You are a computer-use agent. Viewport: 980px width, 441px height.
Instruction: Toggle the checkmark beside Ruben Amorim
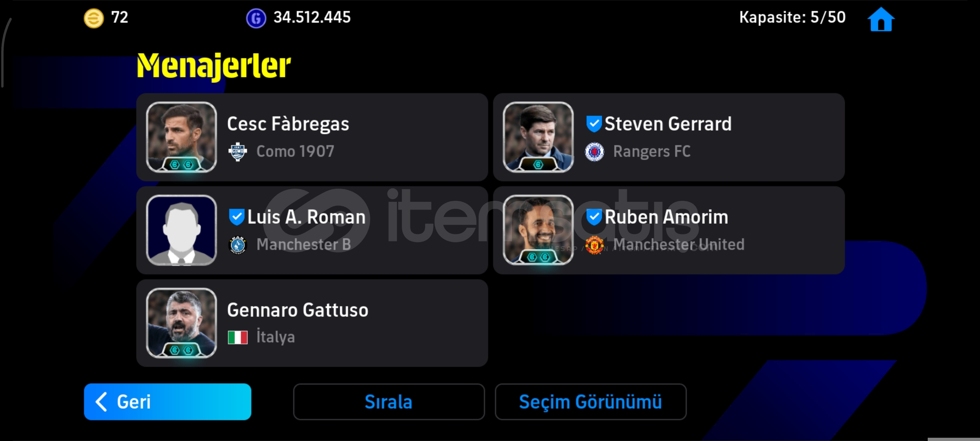(x=594, y=217)
